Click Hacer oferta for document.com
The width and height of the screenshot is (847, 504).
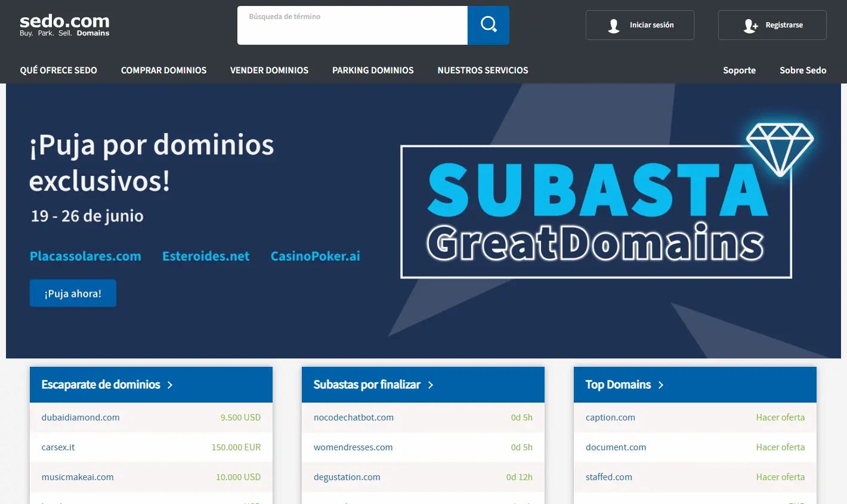coord(780,447)
